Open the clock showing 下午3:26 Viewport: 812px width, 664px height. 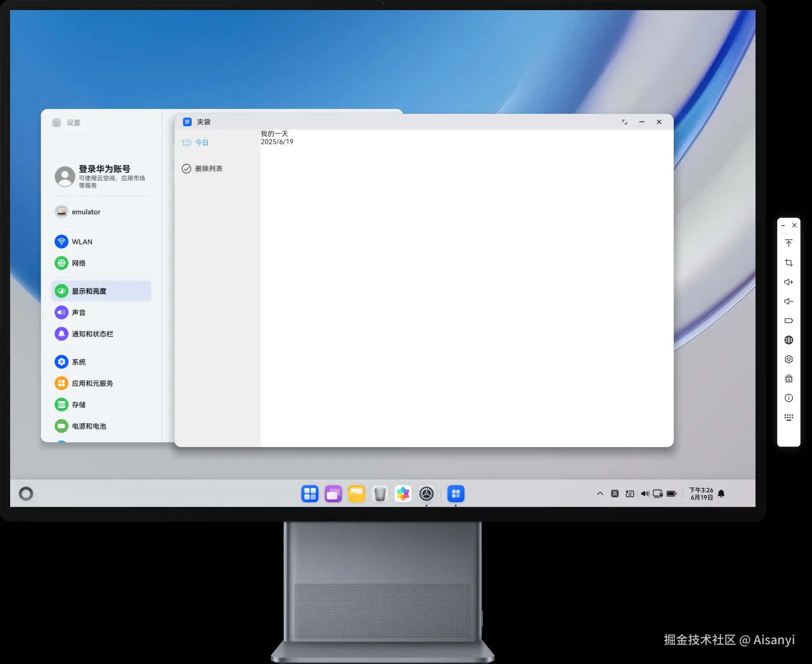click(x=701, y=494)
